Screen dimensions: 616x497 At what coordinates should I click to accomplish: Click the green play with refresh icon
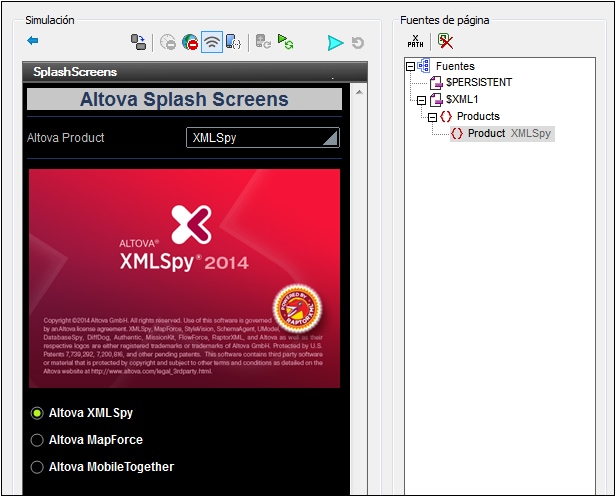pos(286,42)
